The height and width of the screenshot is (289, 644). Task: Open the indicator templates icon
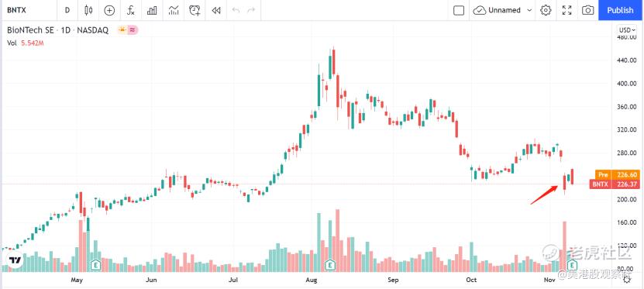[x=174, y=10]
